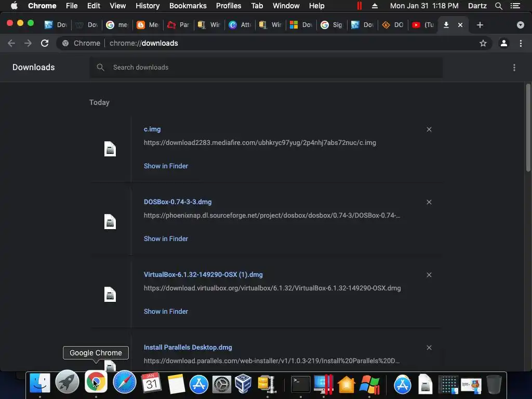Open the History menu

[147, 6]
